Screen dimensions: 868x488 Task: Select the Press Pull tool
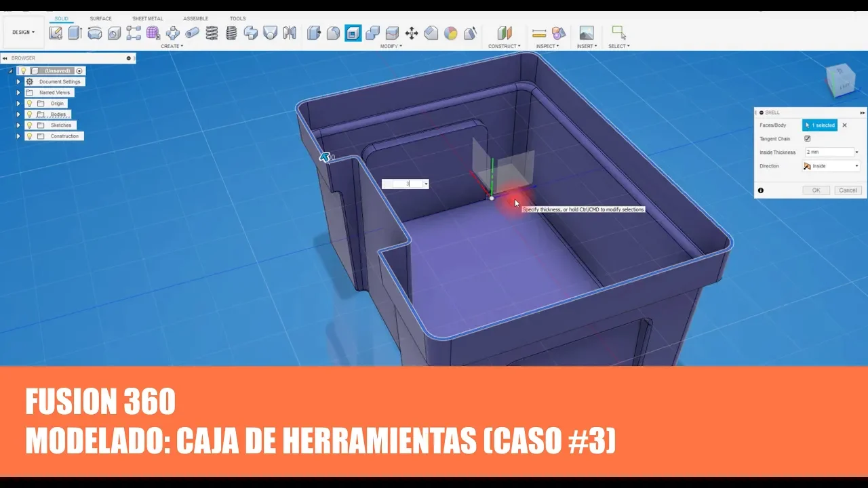[x=314, y=33]
